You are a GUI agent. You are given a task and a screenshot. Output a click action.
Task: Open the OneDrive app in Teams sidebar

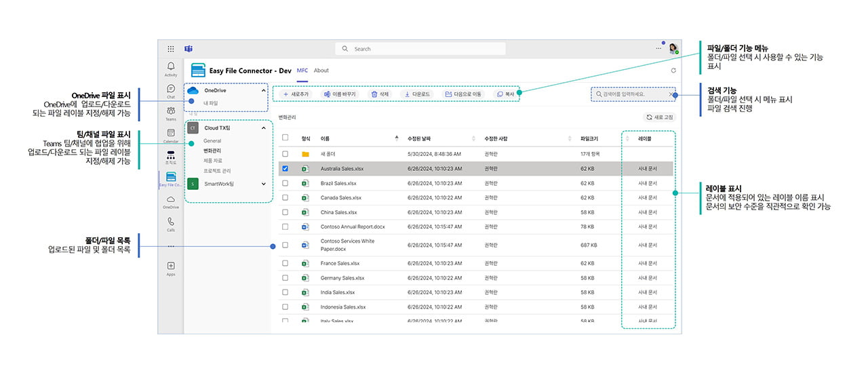(171, 202)
